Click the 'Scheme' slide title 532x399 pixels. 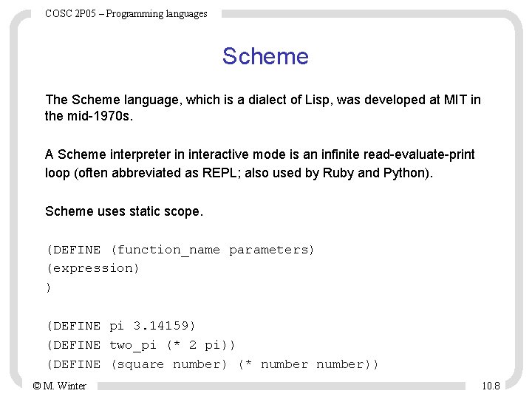pyautogui.click(x=265, y=56)
